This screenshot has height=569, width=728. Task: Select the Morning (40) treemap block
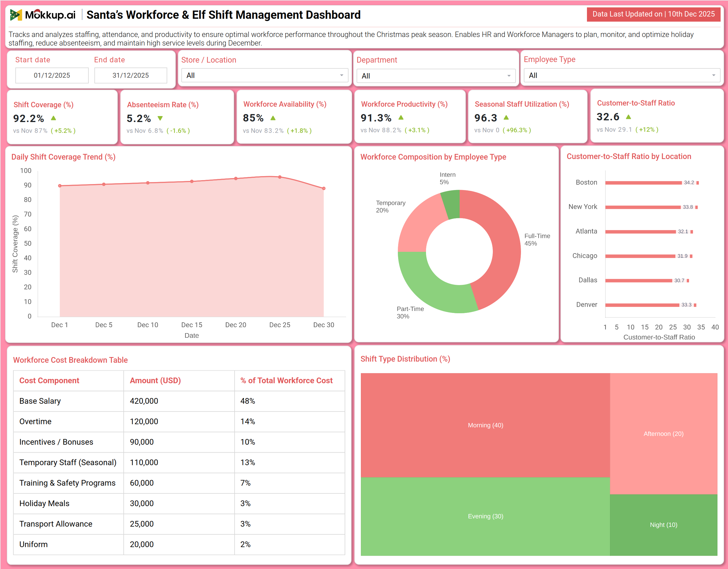[x=485, y=425]
